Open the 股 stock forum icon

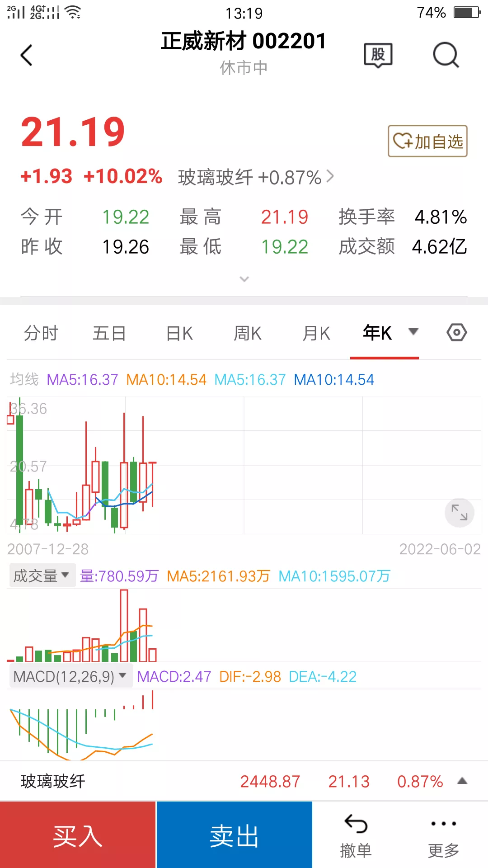(378, 56)
